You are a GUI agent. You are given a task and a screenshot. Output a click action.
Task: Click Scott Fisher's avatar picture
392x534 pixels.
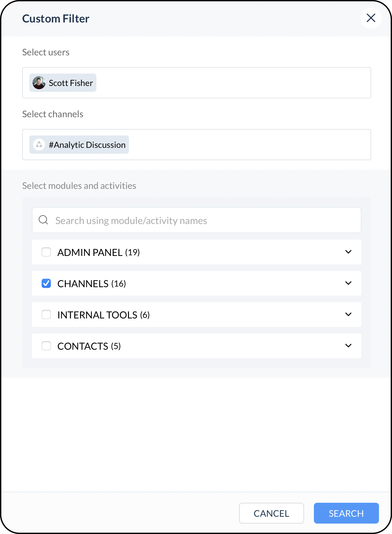tap(39, 83)
